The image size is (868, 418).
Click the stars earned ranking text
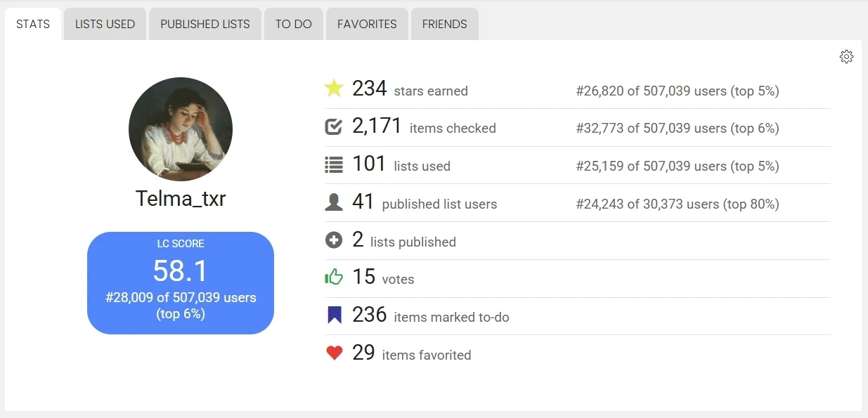click(677, 91)
